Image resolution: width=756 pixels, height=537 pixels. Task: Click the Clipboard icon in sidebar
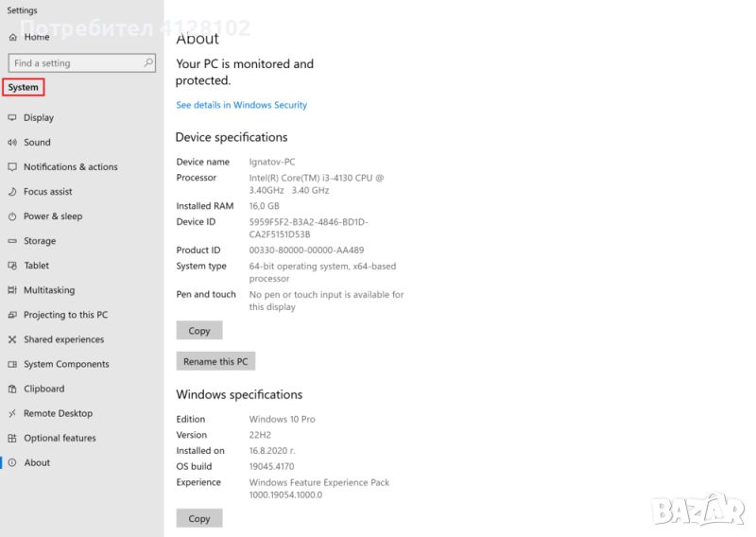pyautogui.click(x=12, y=389)
